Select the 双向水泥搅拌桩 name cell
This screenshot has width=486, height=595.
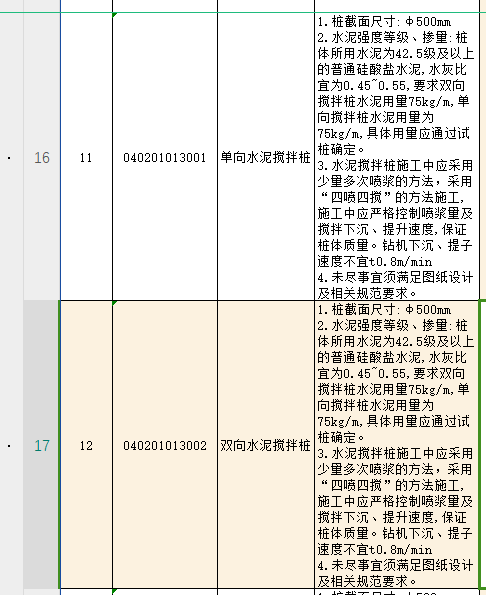point(266,444)
